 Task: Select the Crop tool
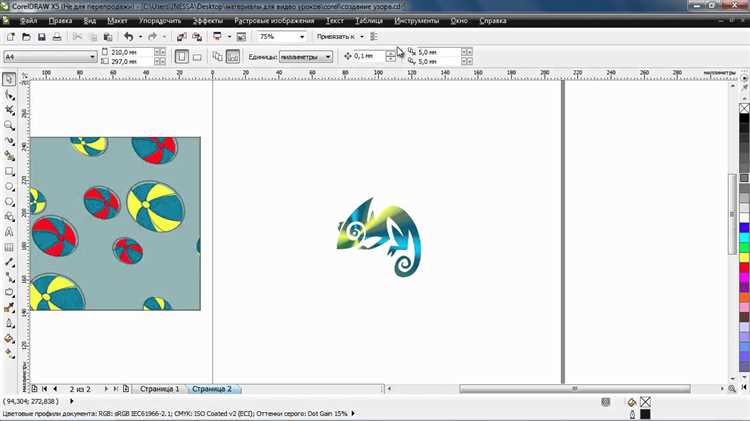[x=9, y=110]
